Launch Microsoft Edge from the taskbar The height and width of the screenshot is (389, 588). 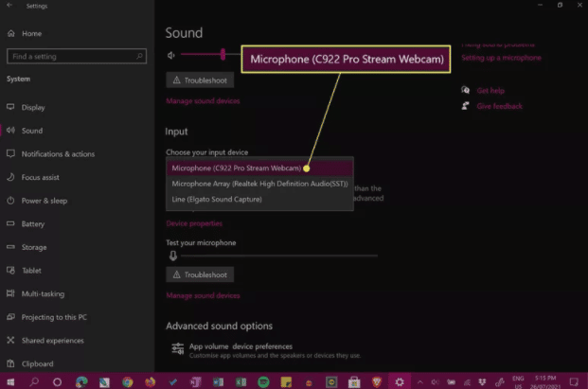[x=81, y=381]
